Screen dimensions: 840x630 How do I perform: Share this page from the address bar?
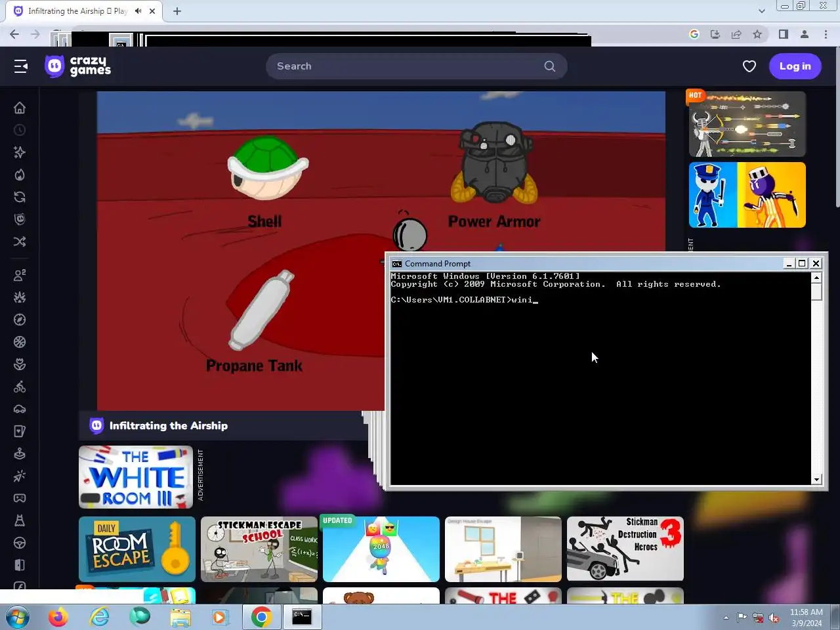tap(736, 34)
